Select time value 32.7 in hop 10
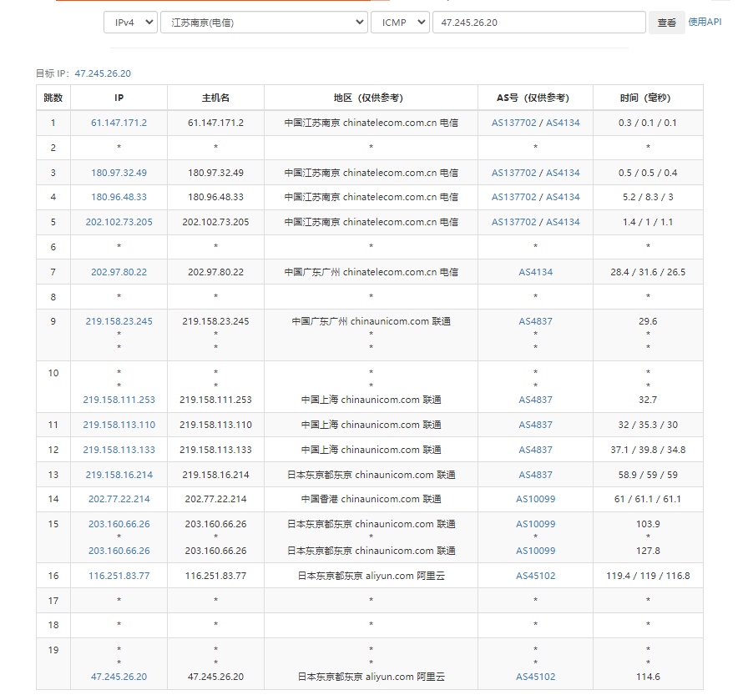The image size is (748, 700). click(648, 400)
